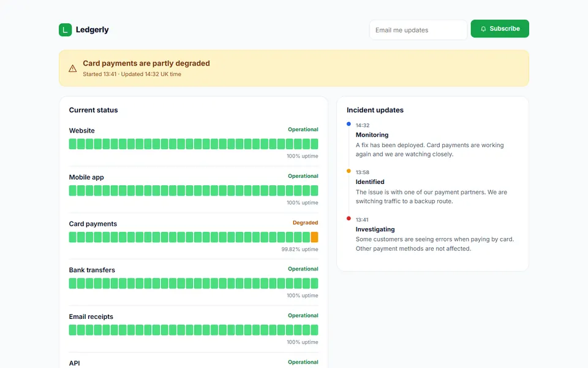This screenshot has width=588, height=368.
Task: Click the warning triangle icon in banner
Action: (73, 68)
